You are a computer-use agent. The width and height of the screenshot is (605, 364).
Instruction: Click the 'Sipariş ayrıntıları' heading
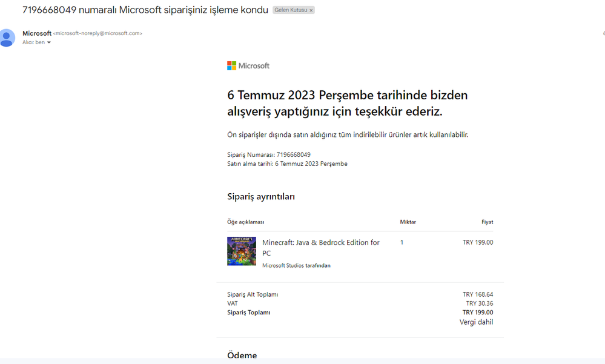coord(261,196)
